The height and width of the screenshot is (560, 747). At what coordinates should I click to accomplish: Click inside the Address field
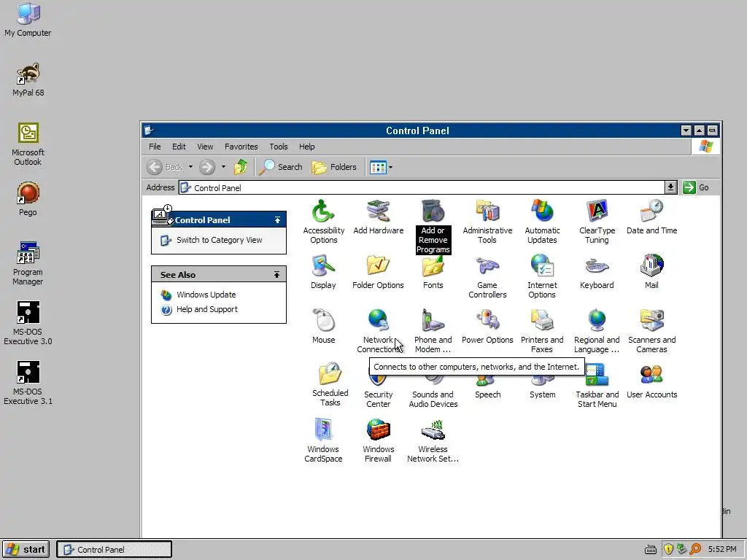tap(422, 187)
